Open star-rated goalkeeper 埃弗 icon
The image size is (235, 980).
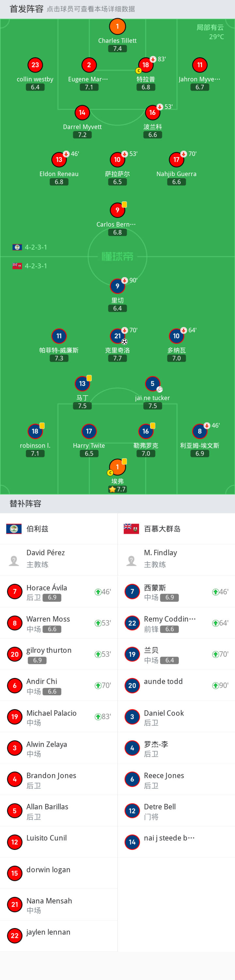pos(117,467)
